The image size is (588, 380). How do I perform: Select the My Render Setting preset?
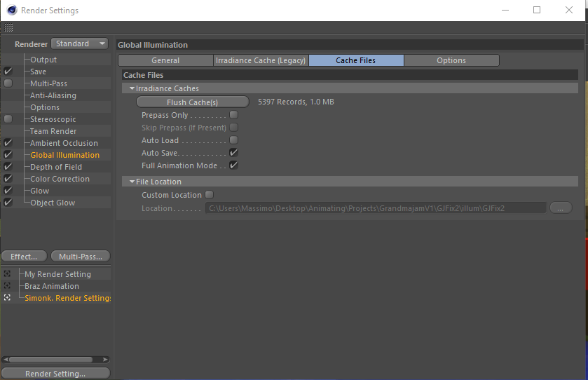click(x=57, y=274)
